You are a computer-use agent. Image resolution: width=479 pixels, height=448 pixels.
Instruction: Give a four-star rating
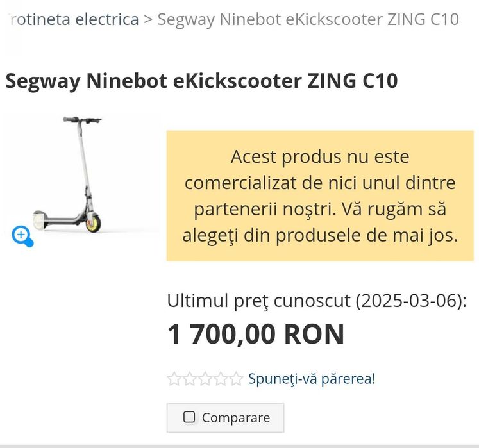(221, 379)
